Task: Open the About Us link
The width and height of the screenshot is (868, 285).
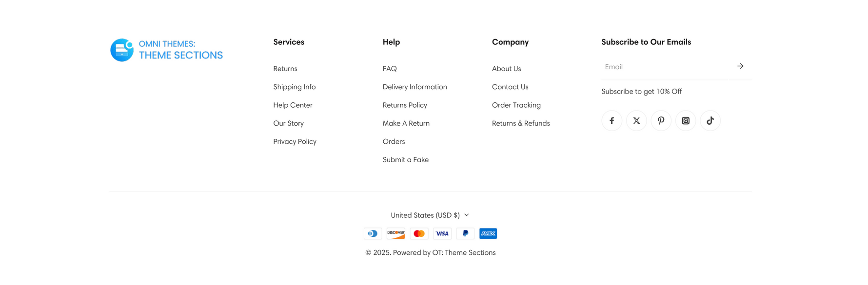Action: (x=507, y=69)
